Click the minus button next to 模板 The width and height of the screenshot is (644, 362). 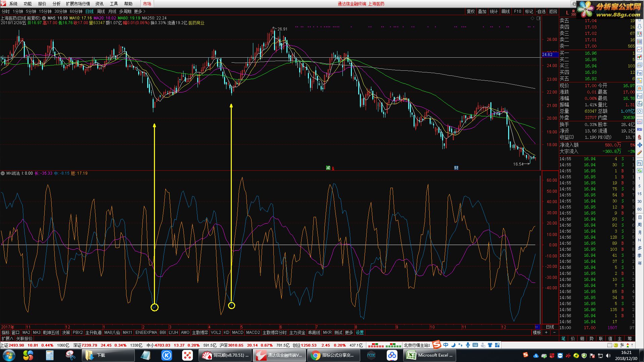(x=554, y=333)
